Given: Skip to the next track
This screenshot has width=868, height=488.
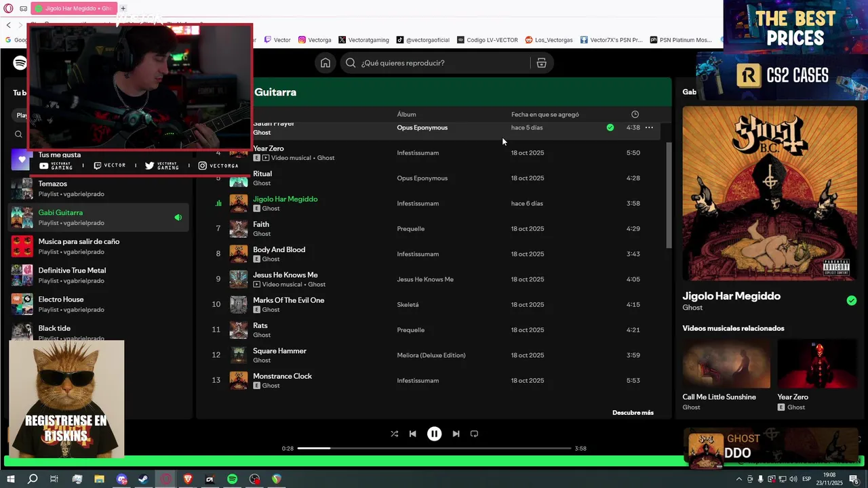Looking at the screenshot, I should click(x=456, y=434).
